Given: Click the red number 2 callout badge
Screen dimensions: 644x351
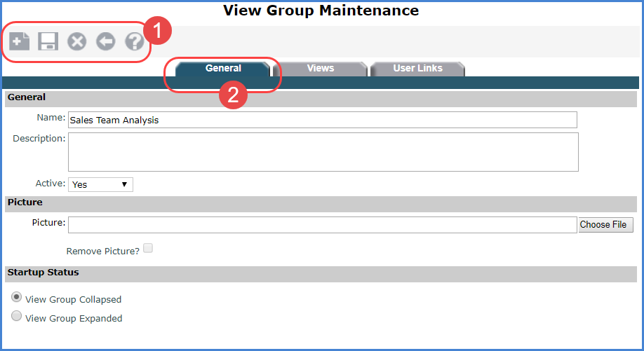Looking at the screenshot, I should tap(233, 95).
